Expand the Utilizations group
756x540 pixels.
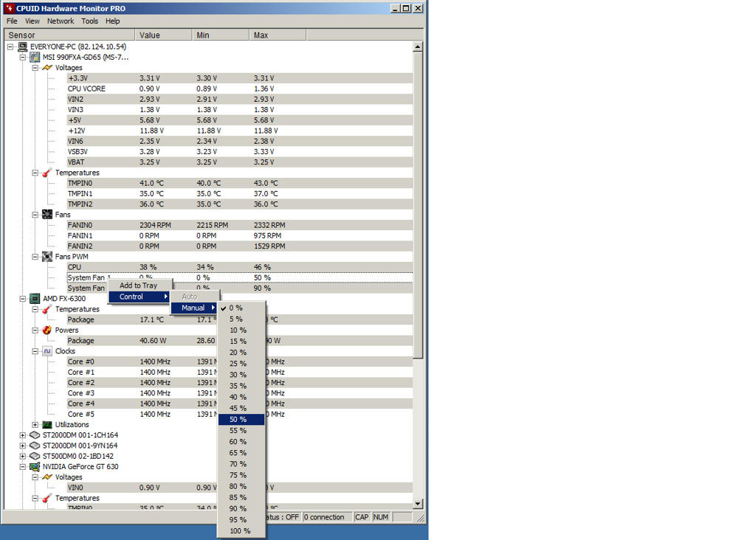[x=35, y=425]
